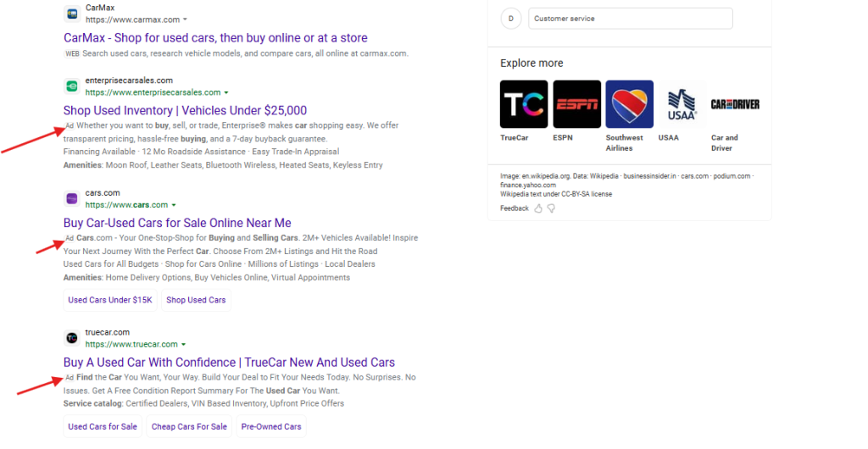Open the USAA logo tile
Viewport: 868px width, 449px height.
[682, 104]
